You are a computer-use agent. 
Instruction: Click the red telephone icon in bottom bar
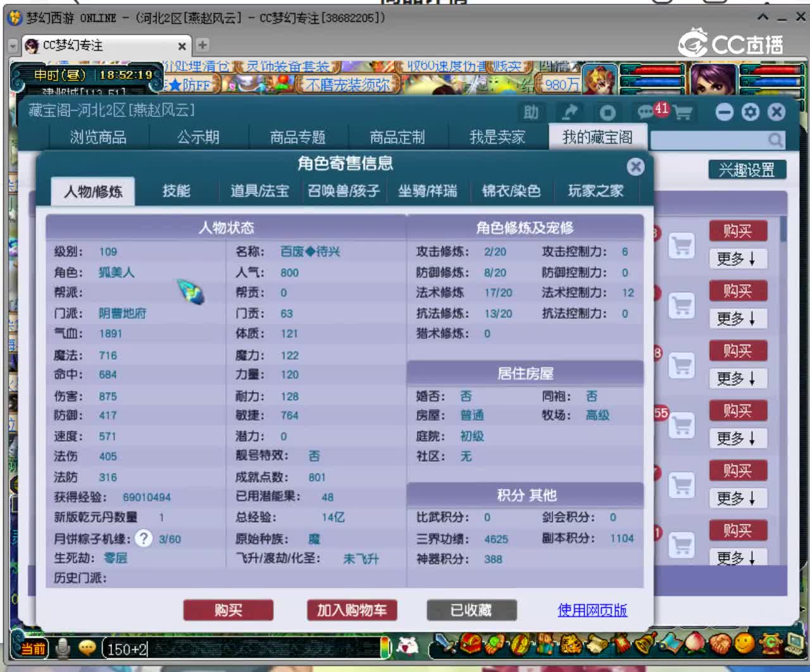[x=769, y=644]
